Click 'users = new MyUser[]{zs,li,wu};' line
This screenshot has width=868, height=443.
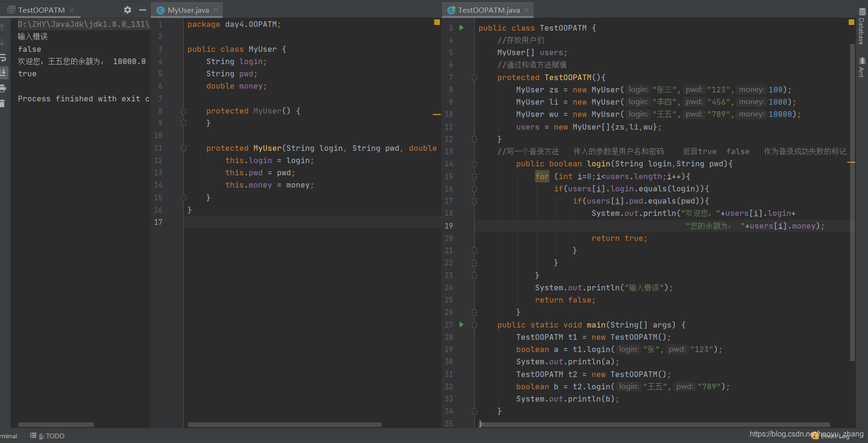point(589,127)
